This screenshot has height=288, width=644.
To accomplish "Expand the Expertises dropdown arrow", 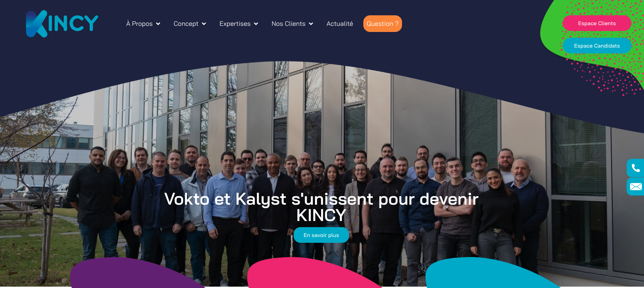I will (256, 24).
